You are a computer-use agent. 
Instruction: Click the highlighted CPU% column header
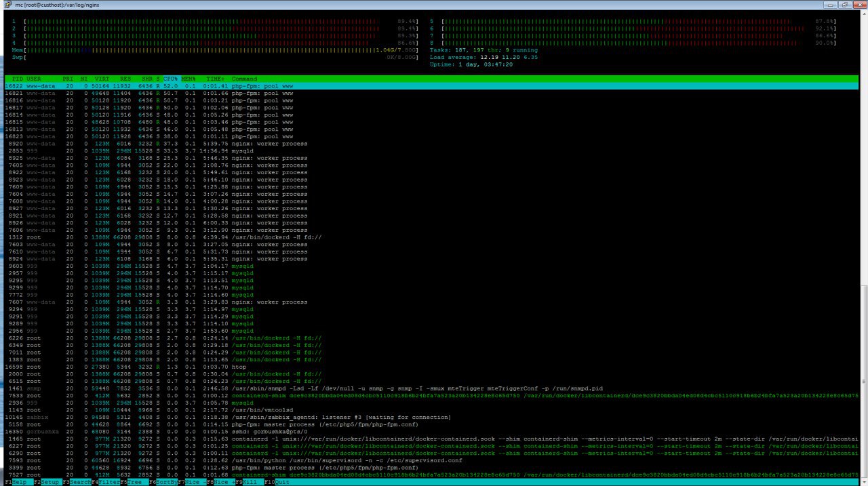[171, 79]
